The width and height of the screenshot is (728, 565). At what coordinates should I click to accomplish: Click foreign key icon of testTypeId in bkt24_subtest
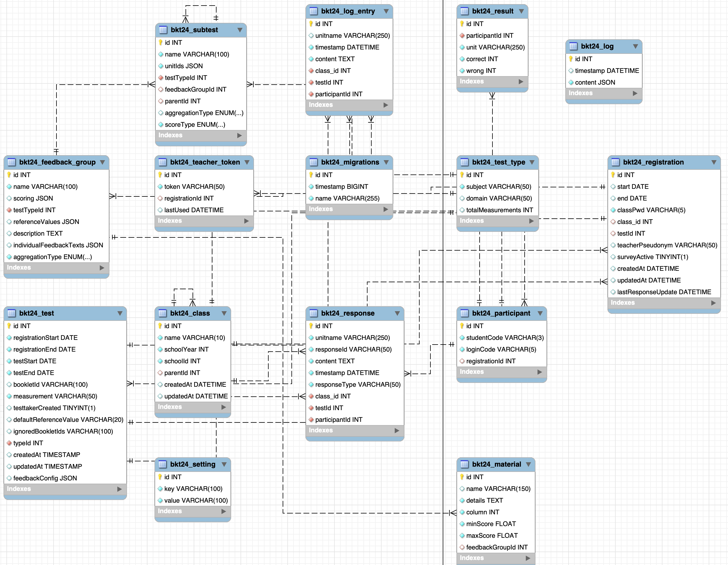coord(160,78)
